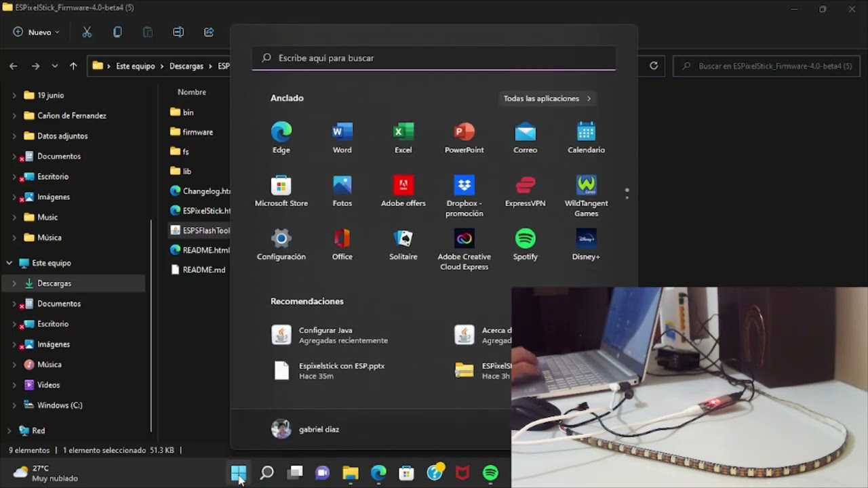Viewport: 868px width, 488px height.
Task: Open Configuración settings app
Action: 281,245
